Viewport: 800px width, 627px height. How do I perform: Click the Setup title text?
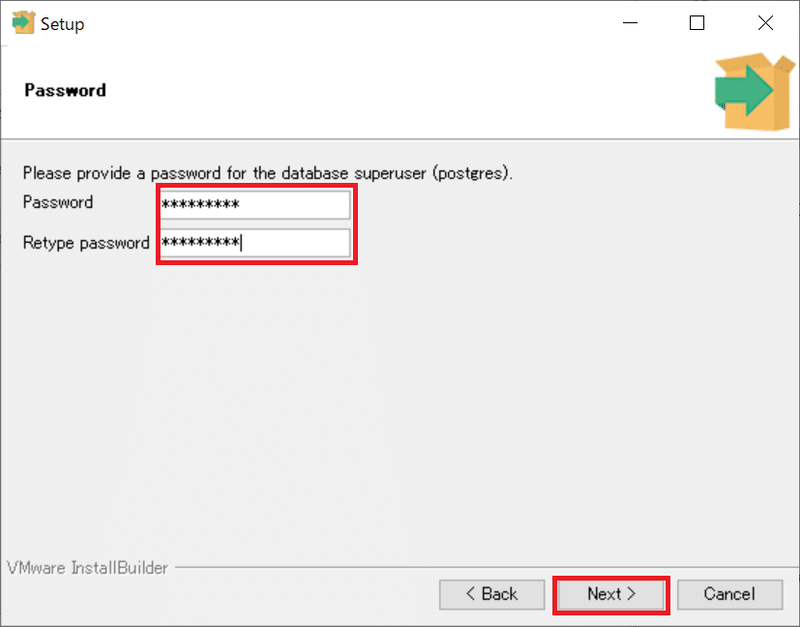(x=63, y=24)
